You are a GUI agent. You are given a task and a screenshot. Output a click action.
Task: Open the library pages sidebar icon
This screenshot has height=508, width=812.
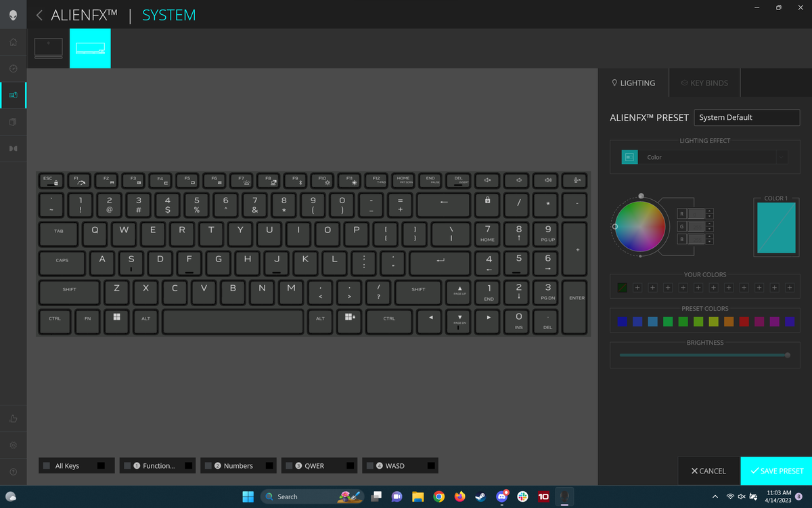click(x=13, y=122)
